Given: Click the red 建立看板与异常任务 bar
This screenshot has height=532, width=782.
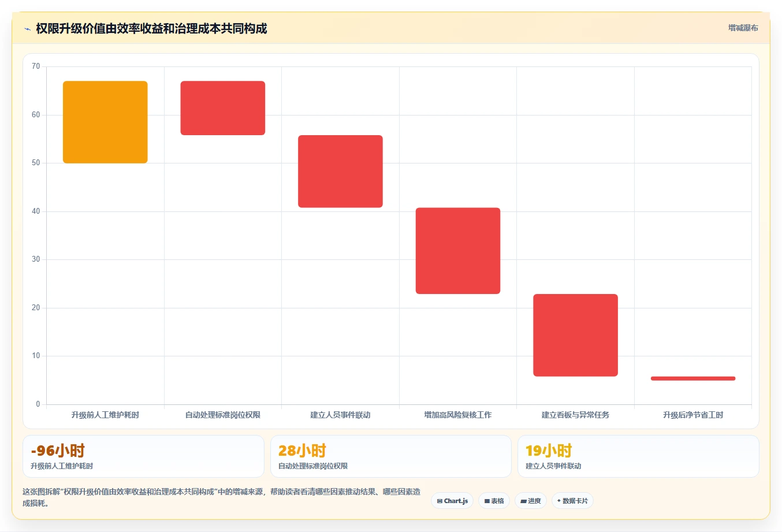Looking at the screenshot, I should click(x=575, y=335).
